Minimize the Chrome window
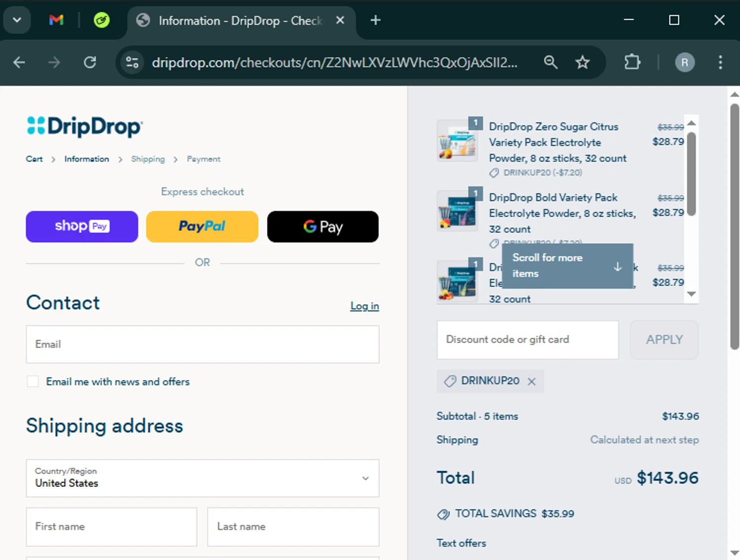740x560 pixels. [629, 20]
